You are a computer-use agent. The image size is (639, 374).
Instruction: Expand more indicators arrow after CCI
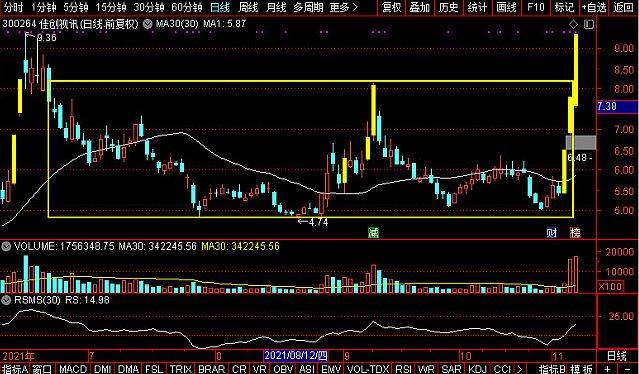pos(519,369)
